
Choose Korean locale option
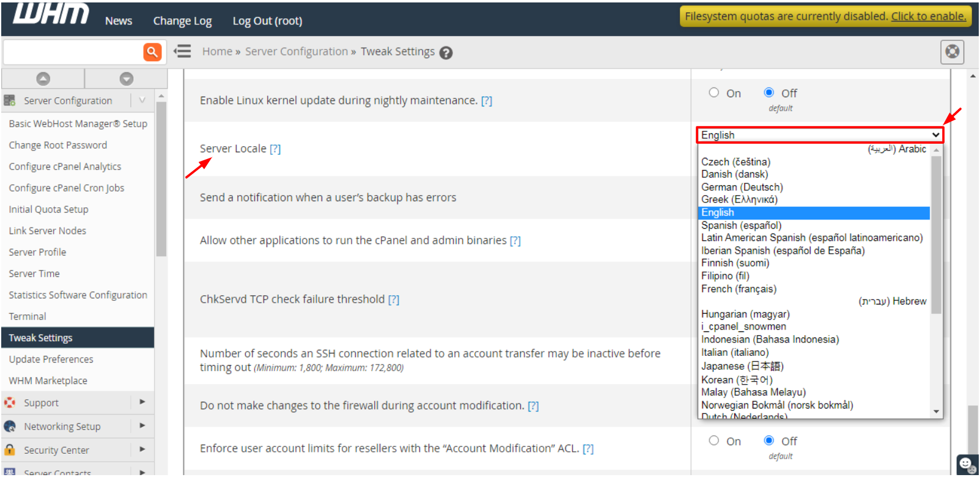[x=814, y=380]
